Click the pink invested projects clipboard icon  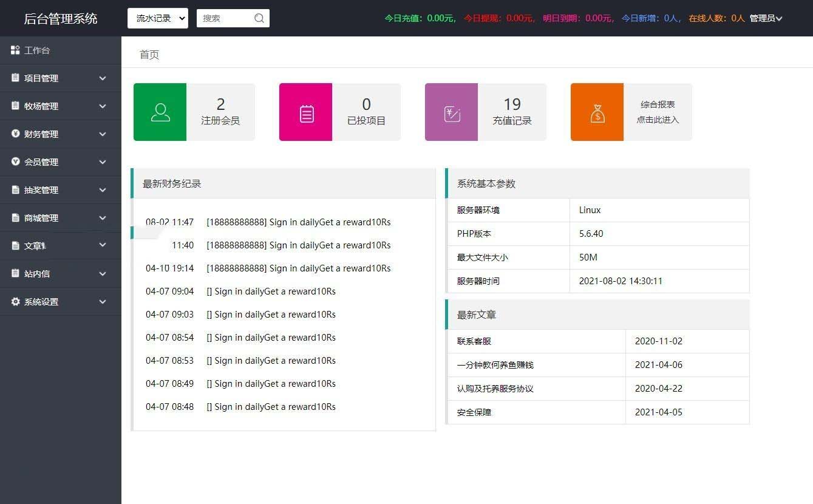(x=307, y=113)
